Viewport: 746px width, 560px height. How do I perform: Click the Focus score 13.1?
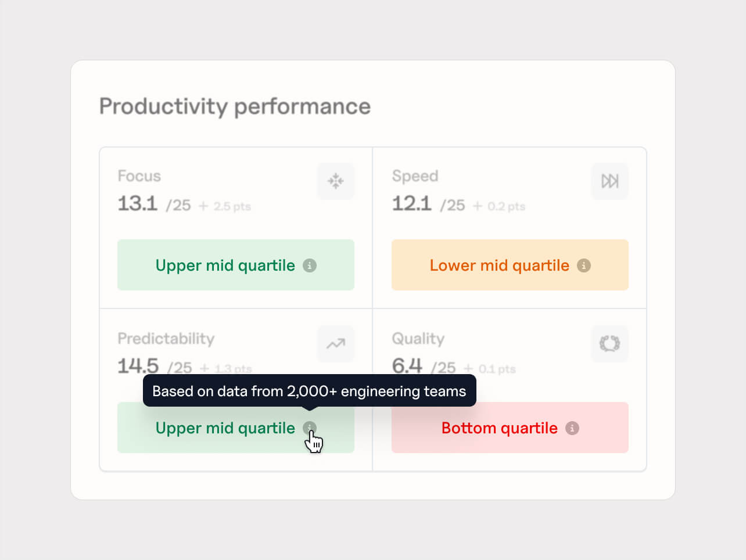coord(138,204)
